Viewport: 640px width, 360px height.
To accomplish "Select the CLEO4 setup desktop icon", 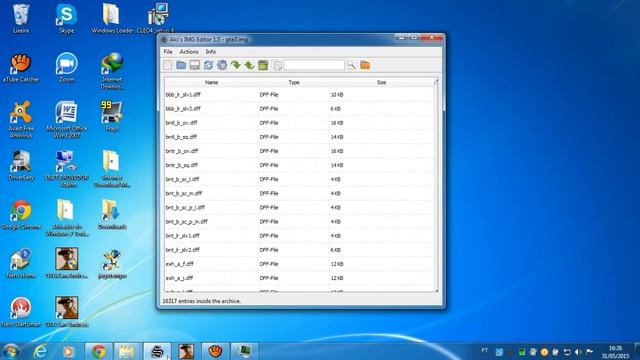I will [156, 19].
